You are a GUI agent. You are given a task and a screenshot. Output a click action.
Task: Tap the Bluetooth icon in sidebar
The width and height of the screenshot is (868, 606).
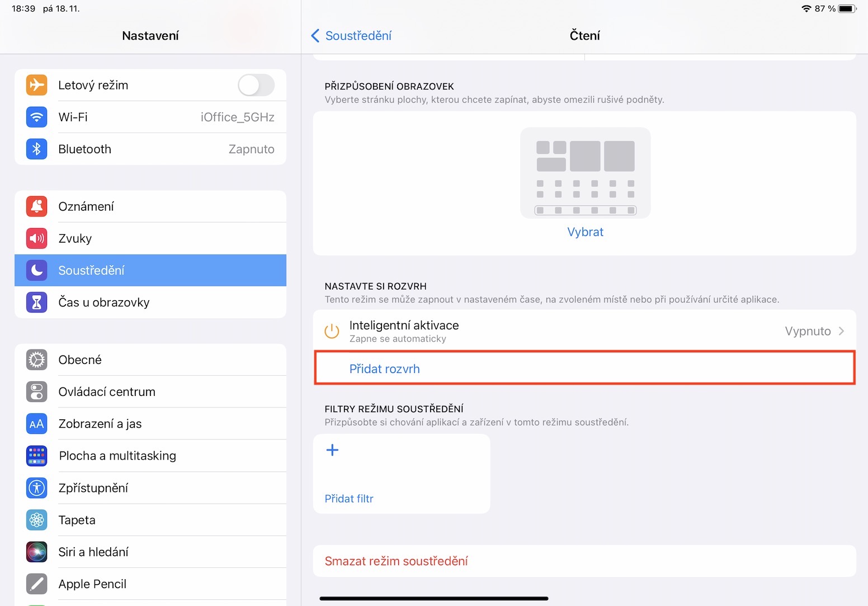tap(37, 149)
